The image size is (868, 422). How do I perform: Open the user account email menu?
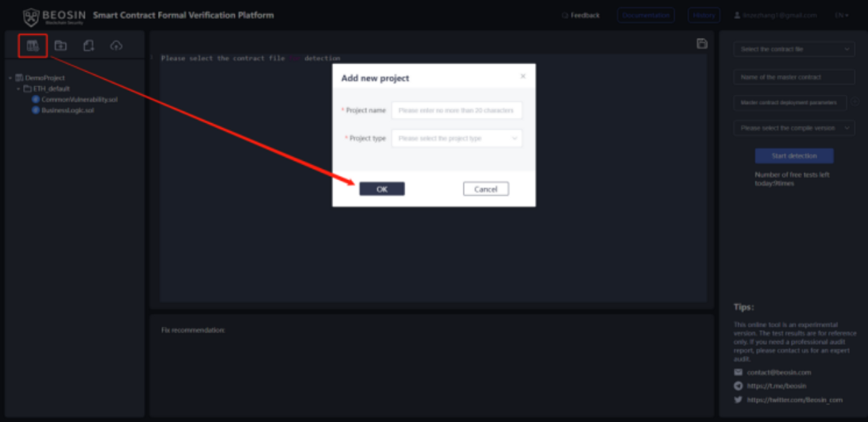coord(775,15)
